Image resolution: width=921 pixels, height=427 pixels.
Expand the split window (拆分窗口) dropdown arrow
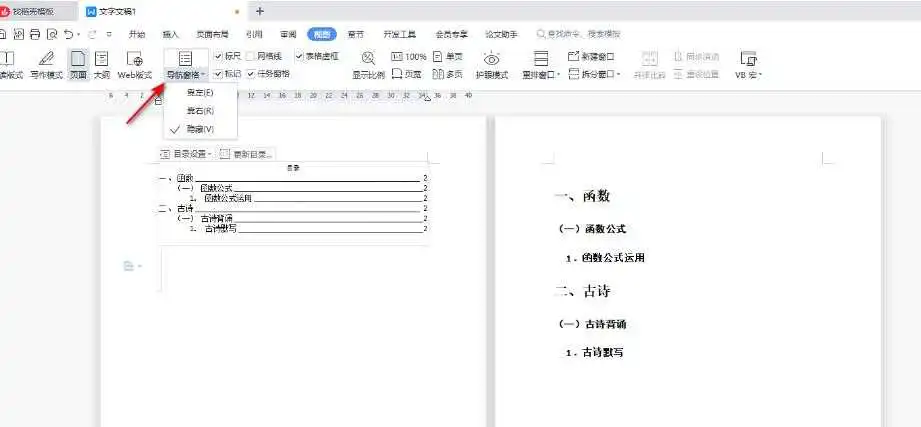pyautogui.click(x=618, y=75)
